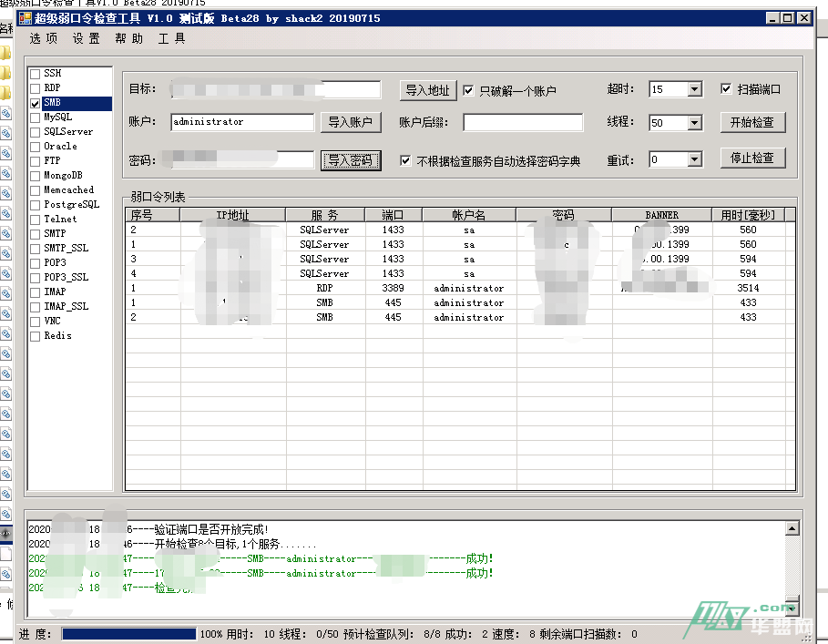Click a yellow folder icon on the left edge
828x644 pixels.
click(6, 53)
